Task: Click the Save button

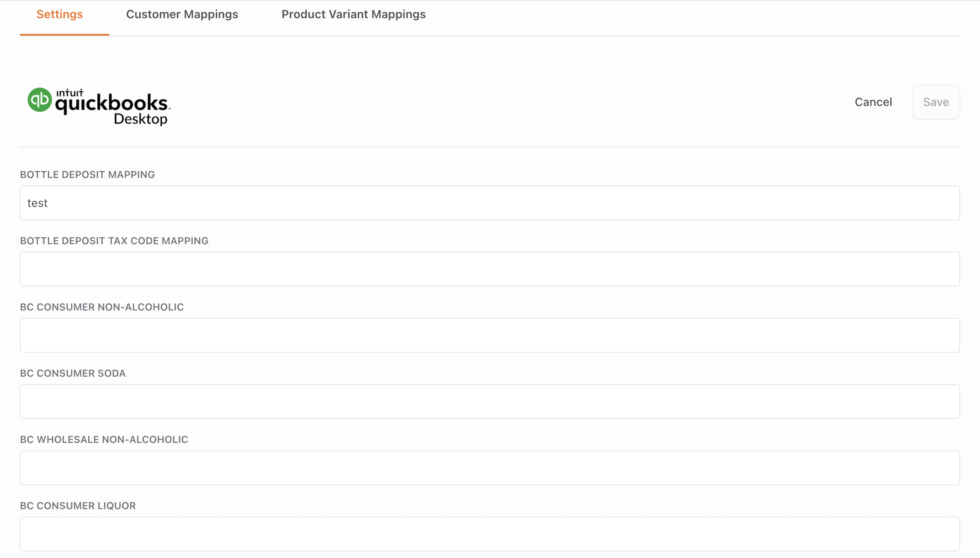Action: (936, 102)
